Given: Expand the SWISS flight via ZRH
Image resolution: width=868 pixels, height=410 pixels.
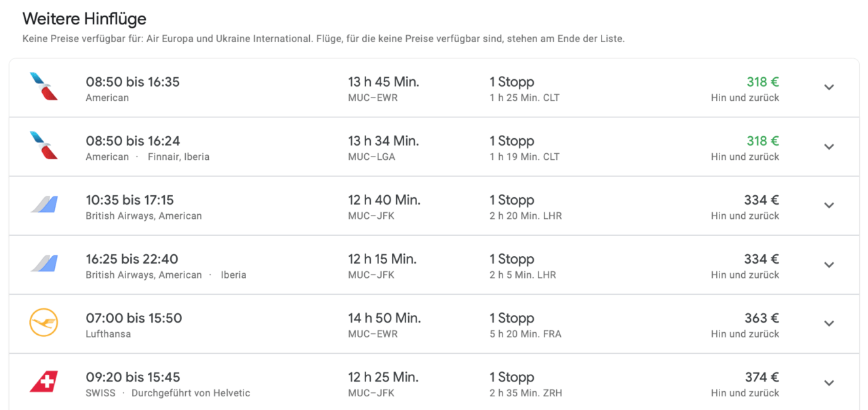Looking at the screenshot, I should [829, 382].
